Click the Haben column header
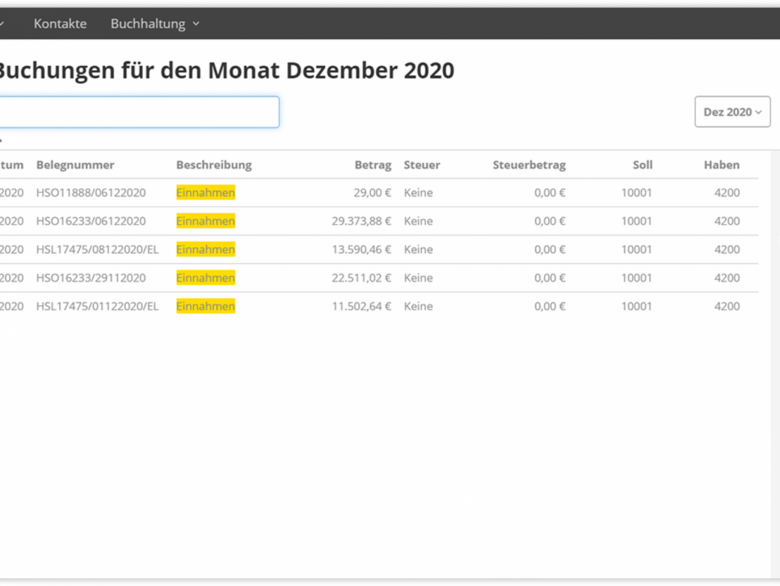The image size is (780, 586). 721,165
